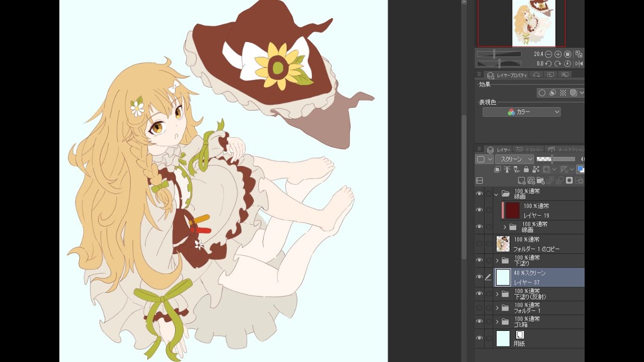This screenshot has height=362, width=644.
Task: Set as draft layer icon
Action: click(x=517, y=169)
